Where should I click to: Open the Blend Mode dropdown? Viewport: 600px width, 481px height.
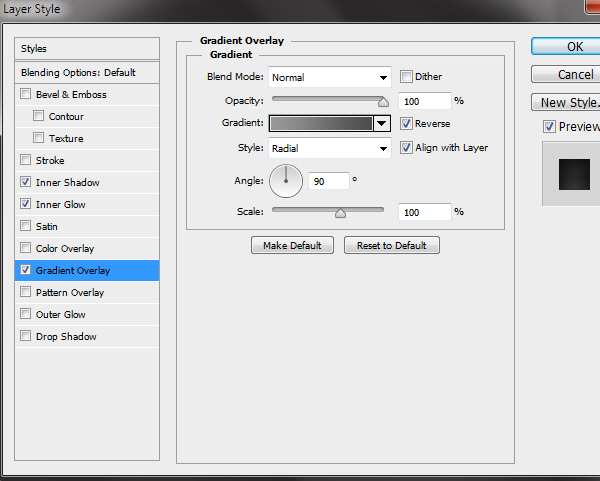(329, 77)
